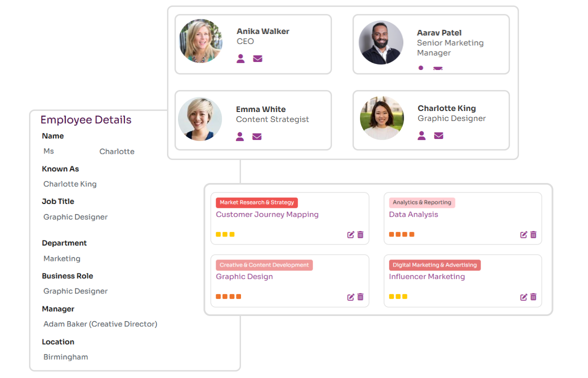Image resolution: width=588 pixels, height=378 pixels.
Task: Edit the Customer Journey Mapping skill
Action: point(350,235)
